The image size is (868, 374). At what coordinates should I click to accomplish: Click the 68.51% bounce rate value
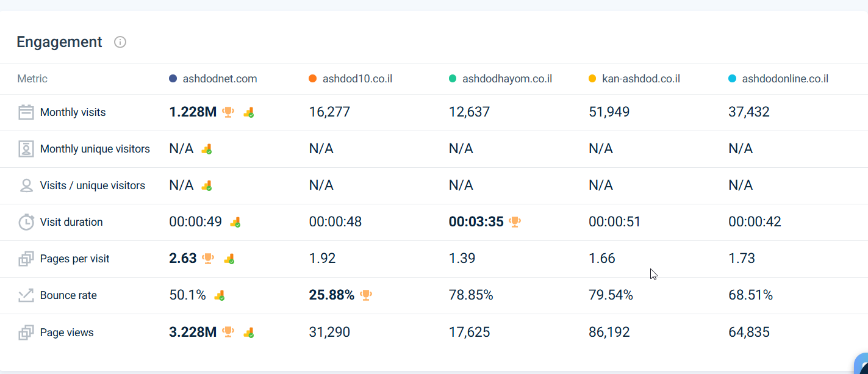pos(750,295)
